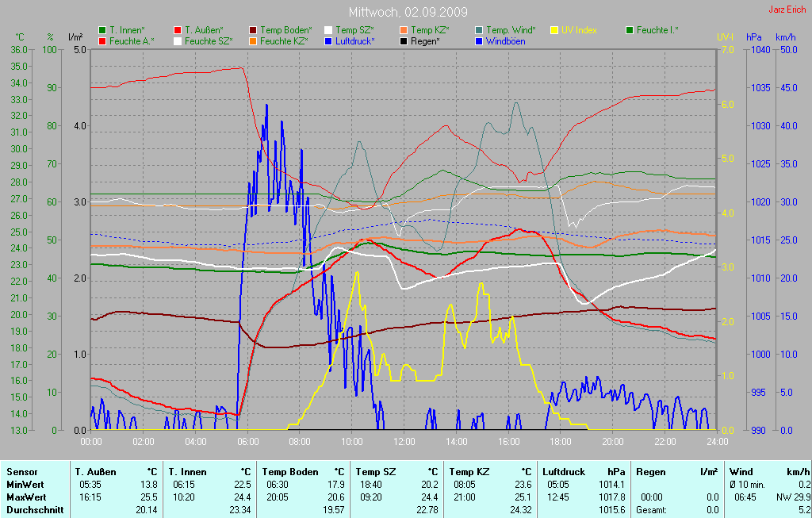Click the Luftdruck blue legend square

328,40
